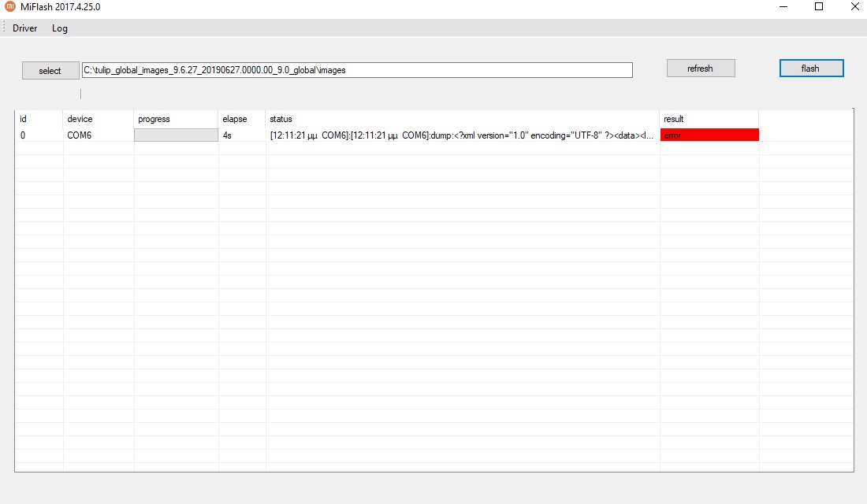Select the COM6 device cell
Screen dimensions: 867x504
(80, 135)
